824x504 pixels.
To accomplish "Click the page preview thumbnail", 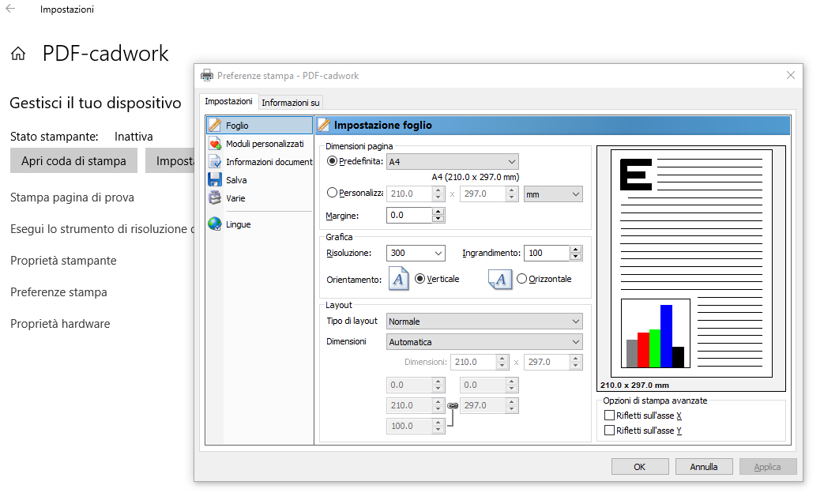I will 691,263.
